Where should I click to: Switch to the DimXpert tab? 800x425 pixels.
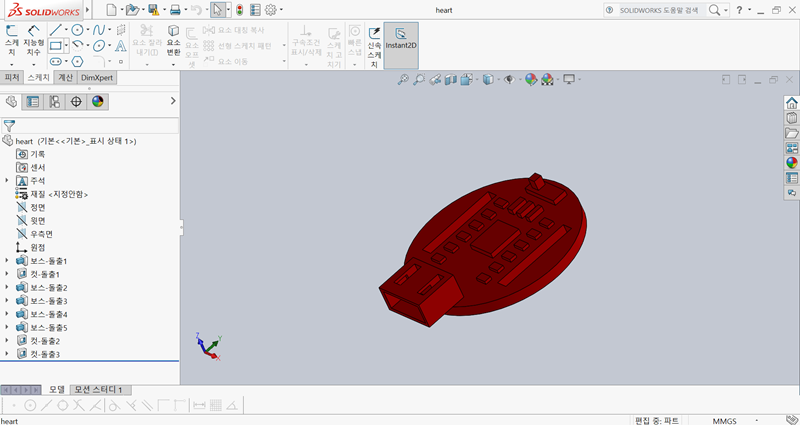97,78
